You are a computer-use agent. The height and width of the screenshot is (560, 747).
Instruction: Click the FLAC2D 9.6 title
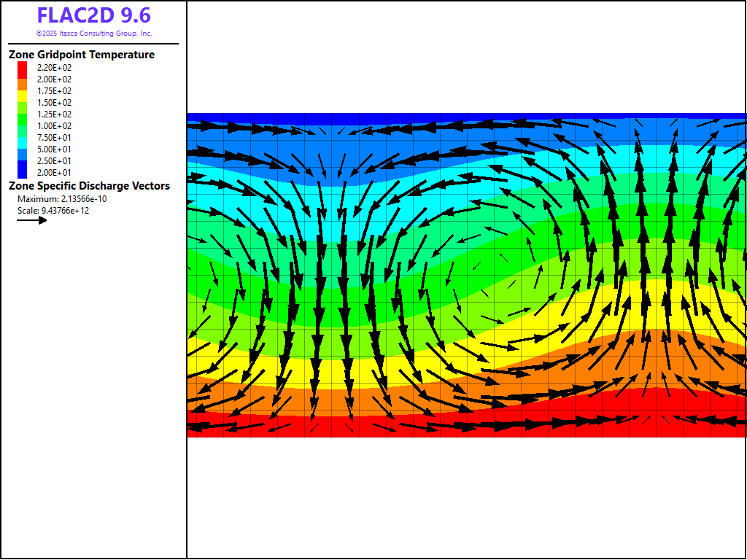(93, 16)
